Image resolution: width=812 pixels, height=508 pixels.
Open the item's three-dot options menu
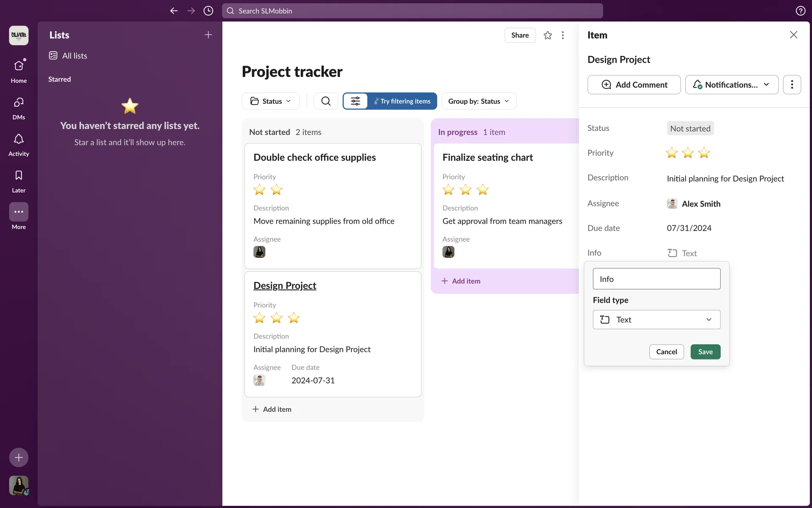tap(792, 85)
